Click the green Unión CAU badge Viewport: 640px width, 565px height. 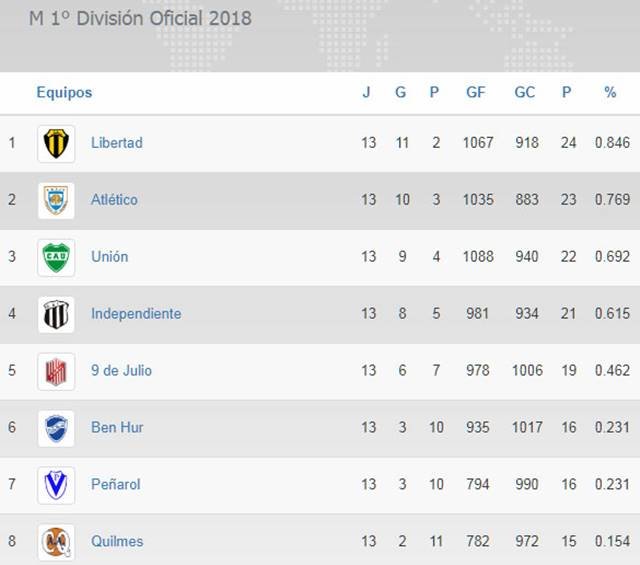click(56, 257)
